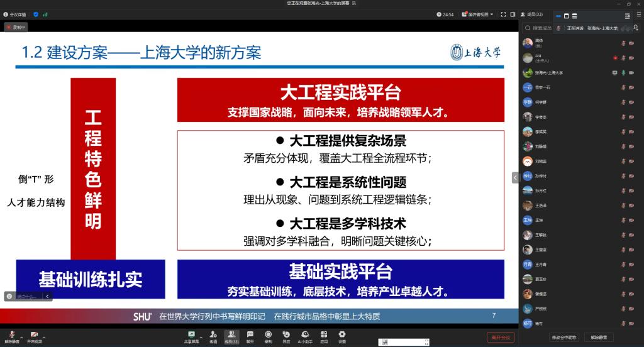
Task: Click the 修改会中昵称 button
Action: [564, 338]
